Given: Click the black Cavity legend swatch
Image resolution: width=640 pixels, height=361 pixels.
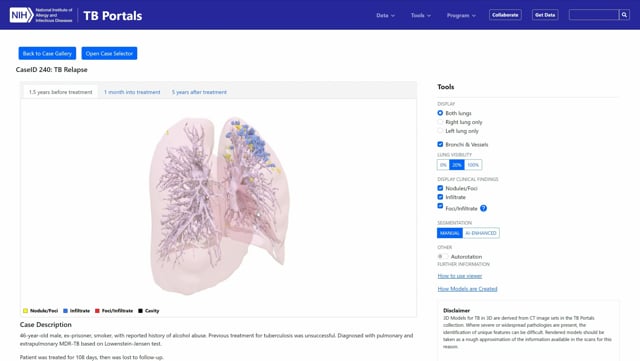Looking at the screenshot, I should tap(140, 311).
